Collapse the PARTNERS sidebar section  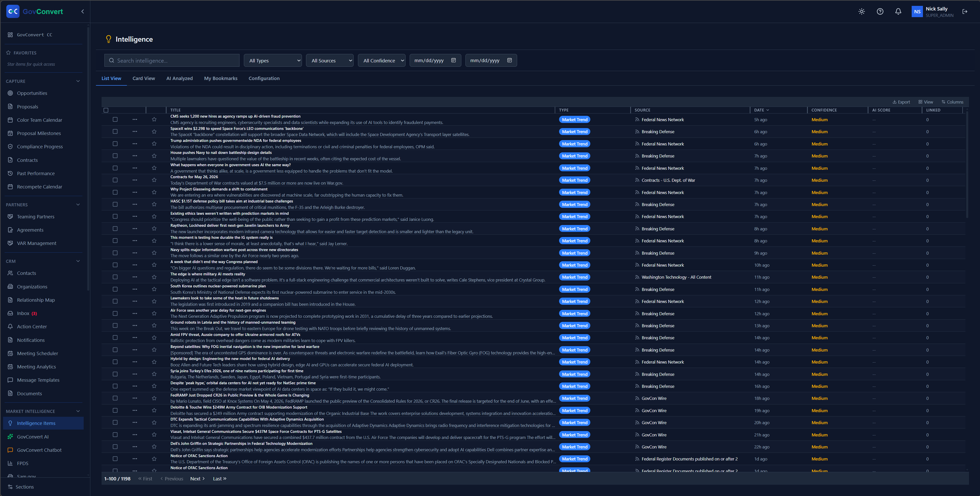click(78, 205)
